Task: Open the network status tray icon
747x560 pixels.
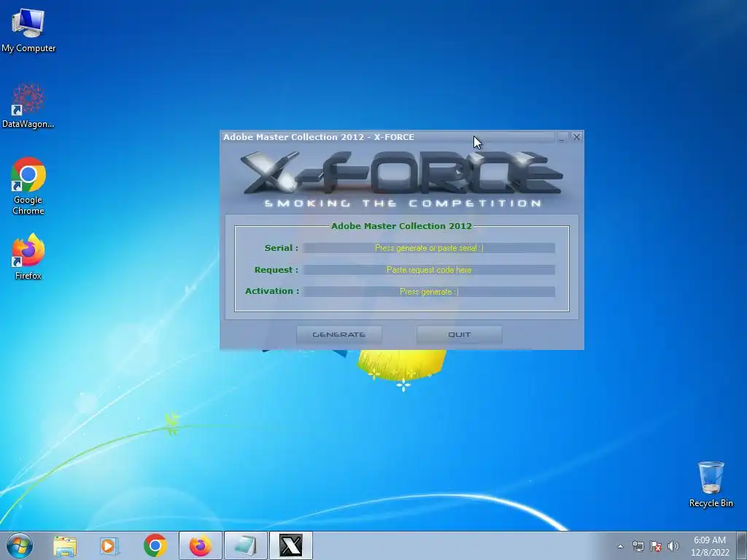Action: [x=638, y=546]
